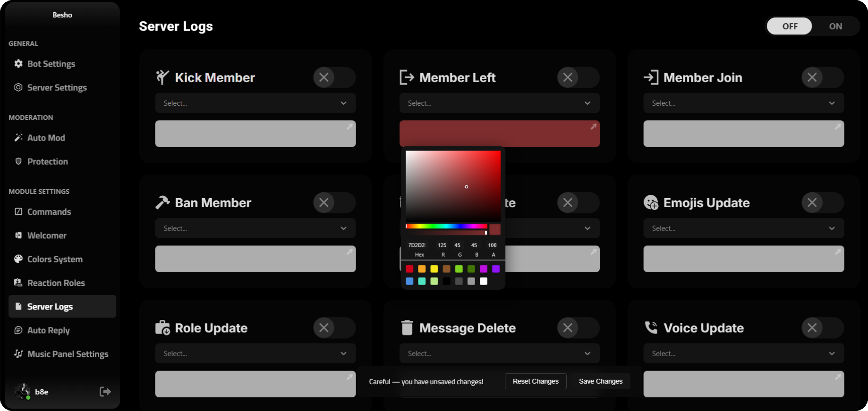Open the Voice Update Select dropdown
This screenshot has height=411, width=868.
tap(743, 353)
